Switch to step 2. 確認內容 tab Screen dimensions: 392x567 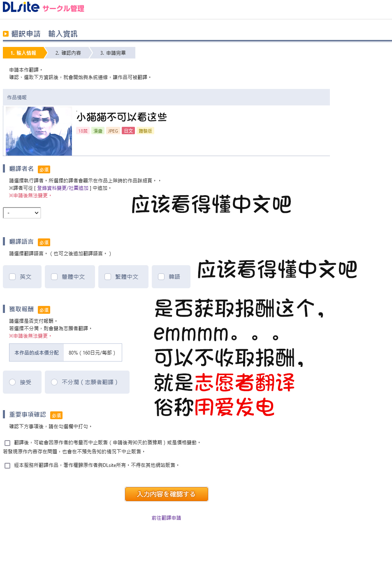(68, 53)
